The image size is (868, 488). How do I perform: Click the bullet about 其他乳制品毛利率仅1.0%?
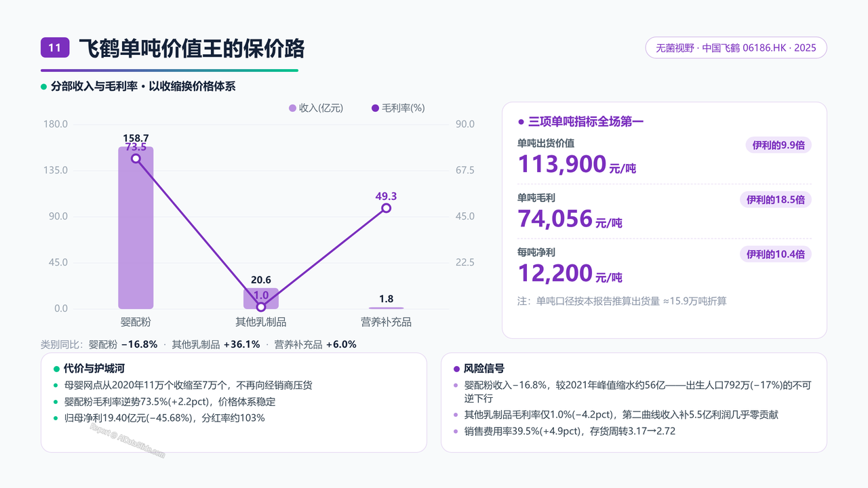tap(620, 415)
